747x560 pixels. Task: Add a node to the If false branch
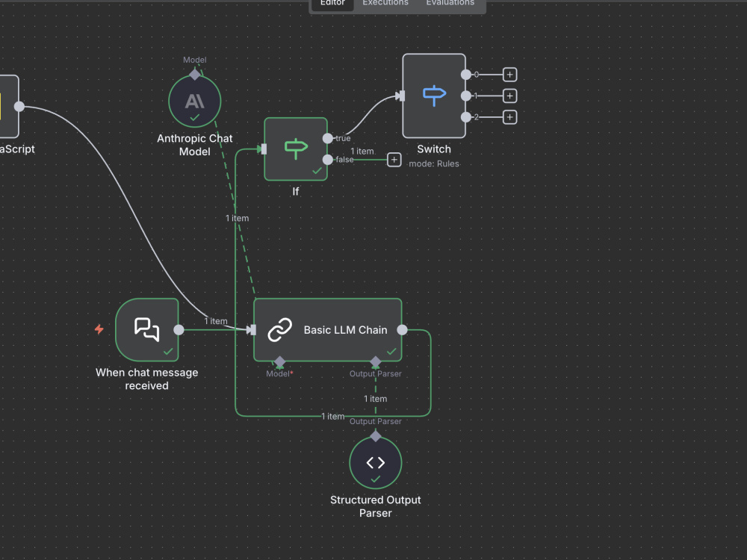point(394,160)
